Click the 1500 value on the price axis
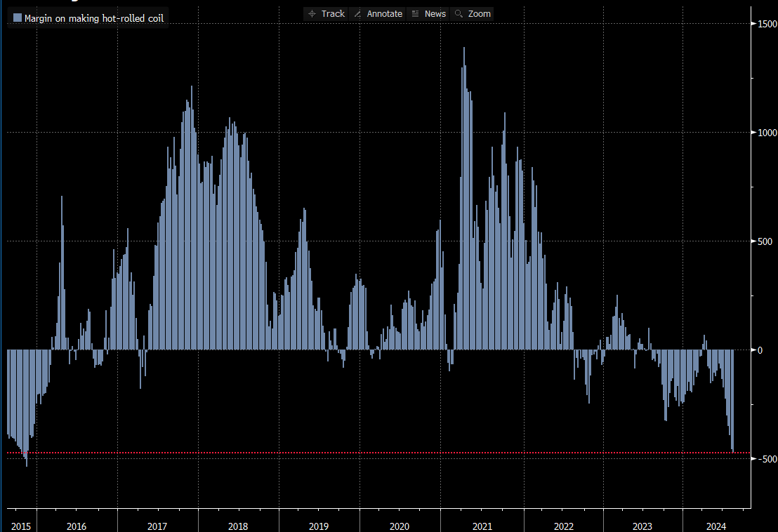This screenshot has width=778, height=532. (x=767, y=24)
